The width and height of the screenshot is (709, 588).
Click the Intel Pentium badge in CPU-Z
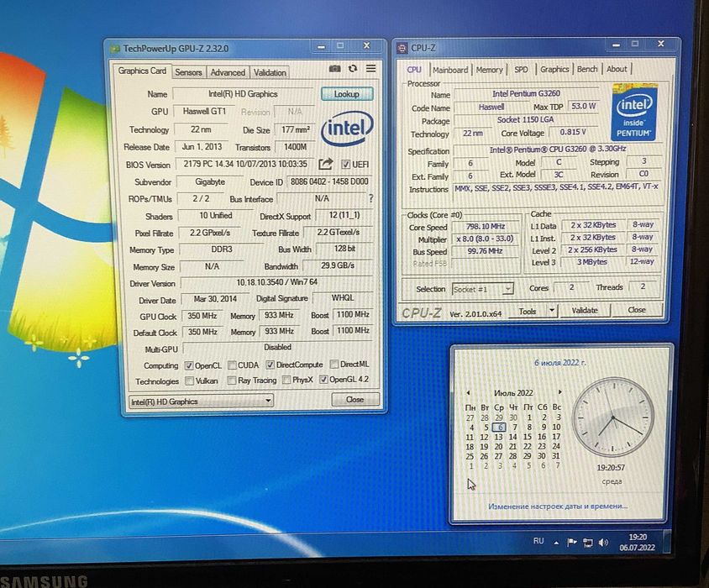click(x=633, y=113)
